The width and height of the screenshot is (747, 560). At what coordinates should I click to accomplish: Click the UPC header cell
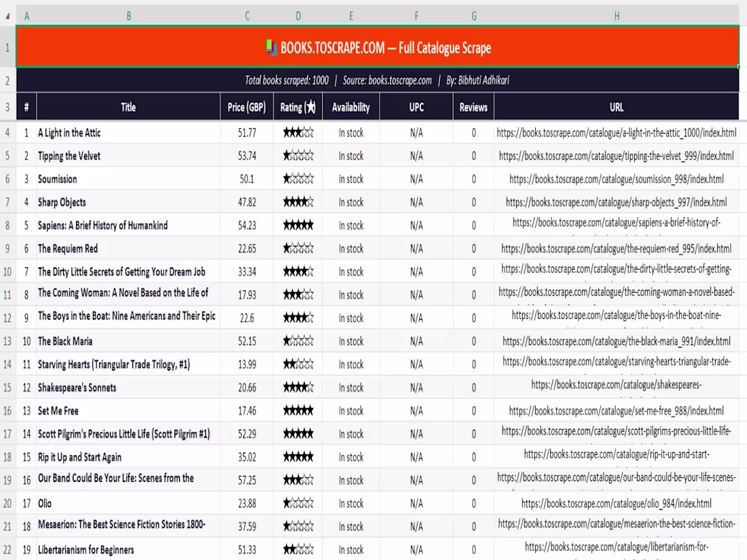(x=416, y=107)
